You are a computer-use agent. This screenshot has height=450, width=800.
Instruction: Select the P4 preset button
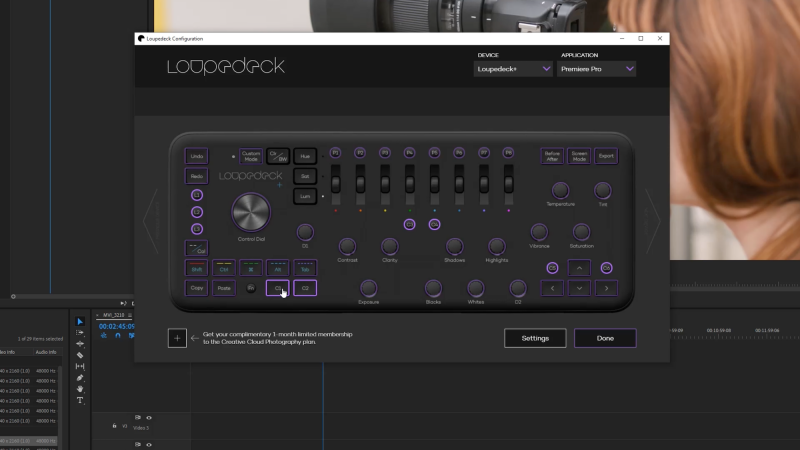click(410, 153)
